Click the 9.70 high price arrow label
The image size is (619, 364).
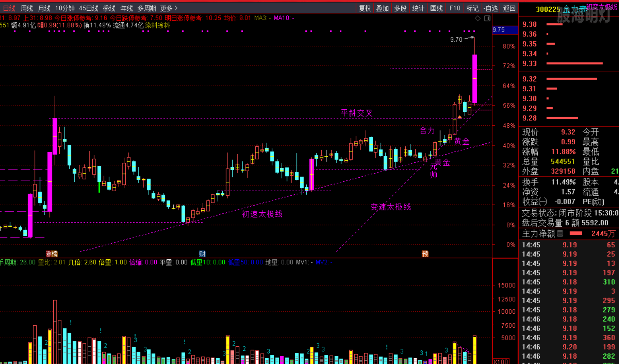456,40
